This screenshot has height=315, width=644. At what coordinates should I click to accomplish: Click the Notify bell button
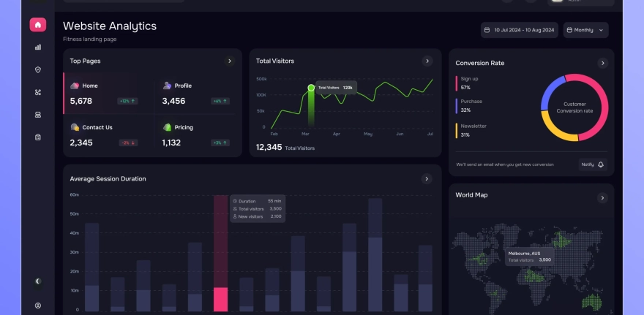(x=593, y=164)
